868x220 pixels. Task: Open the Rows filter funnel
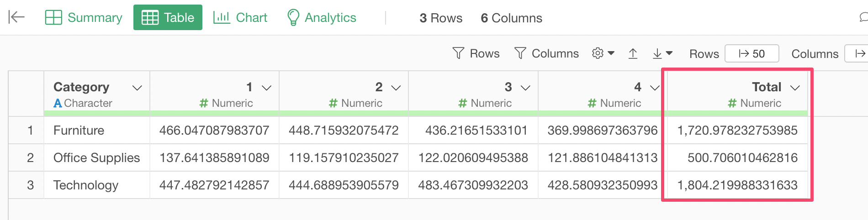pyautogui.click(x=476, y=53)
